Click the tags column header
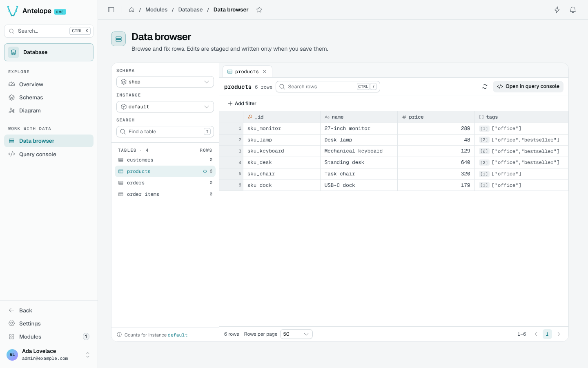The height and width of the screenshot is (368, 588). point(521,117)
